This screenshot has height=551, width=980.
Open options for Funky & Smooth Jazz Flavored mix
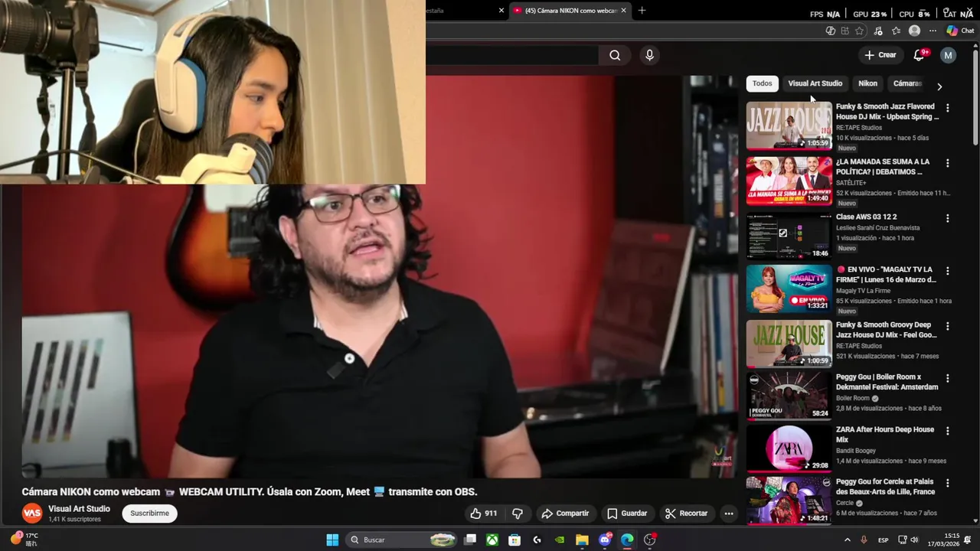(x=947, y=108)
